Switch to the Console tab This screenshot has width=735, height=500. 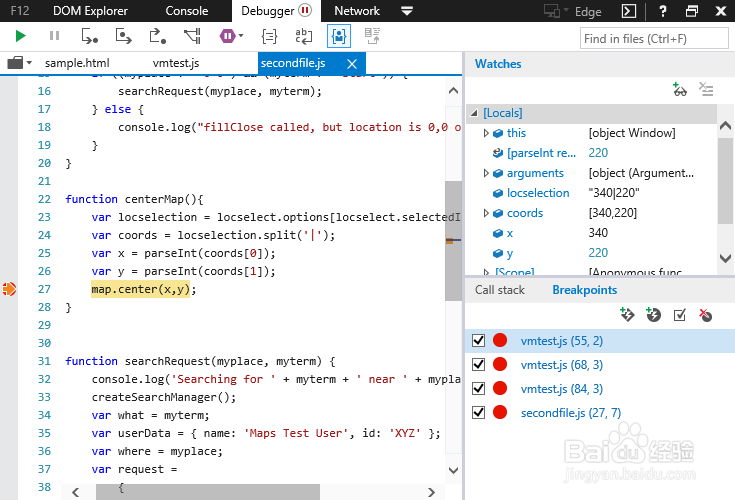[x=187, y=11]
